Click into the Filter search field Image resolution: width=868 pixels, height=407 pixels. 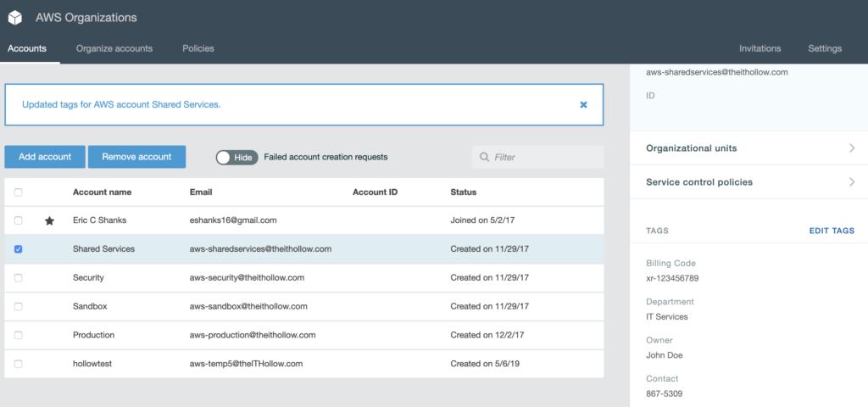click(544, 157)
